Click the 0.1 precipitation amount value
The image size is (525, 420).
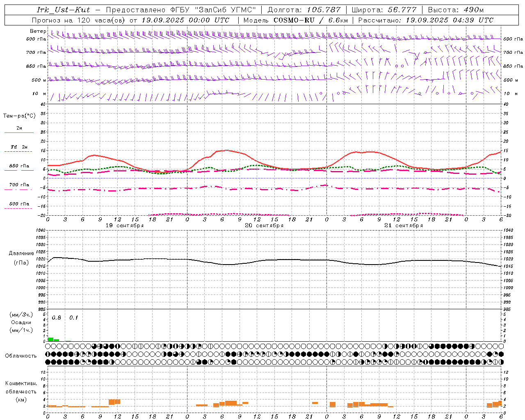tap(73, 318)
